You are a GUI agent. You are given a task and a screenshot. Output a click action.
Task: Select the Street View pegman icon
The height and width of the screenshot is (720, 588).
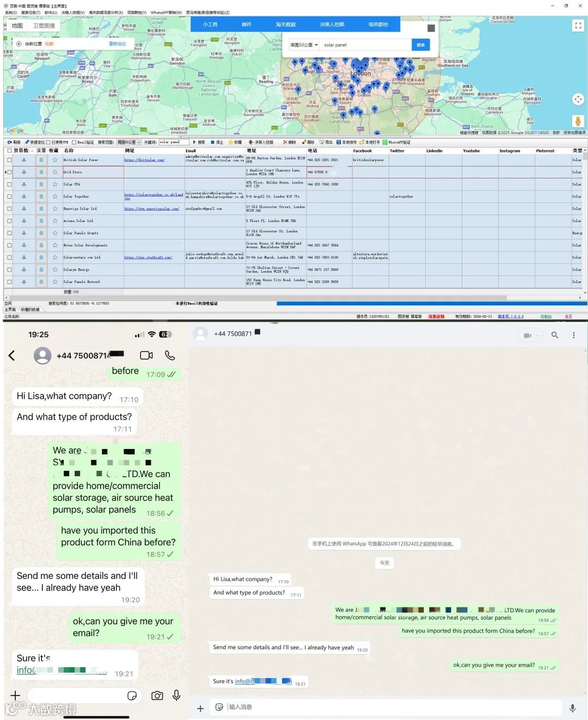[578, 121]
